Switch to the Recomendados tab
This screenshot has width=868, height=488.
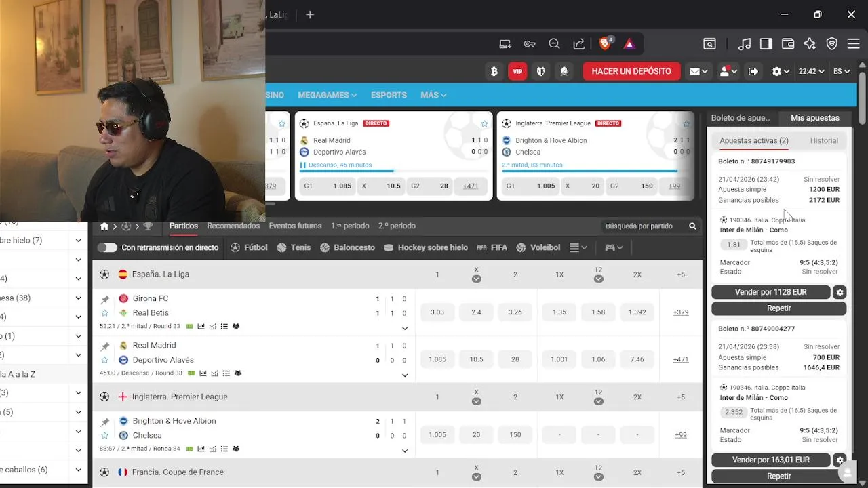pyautogui.click(x=233, y=226)
